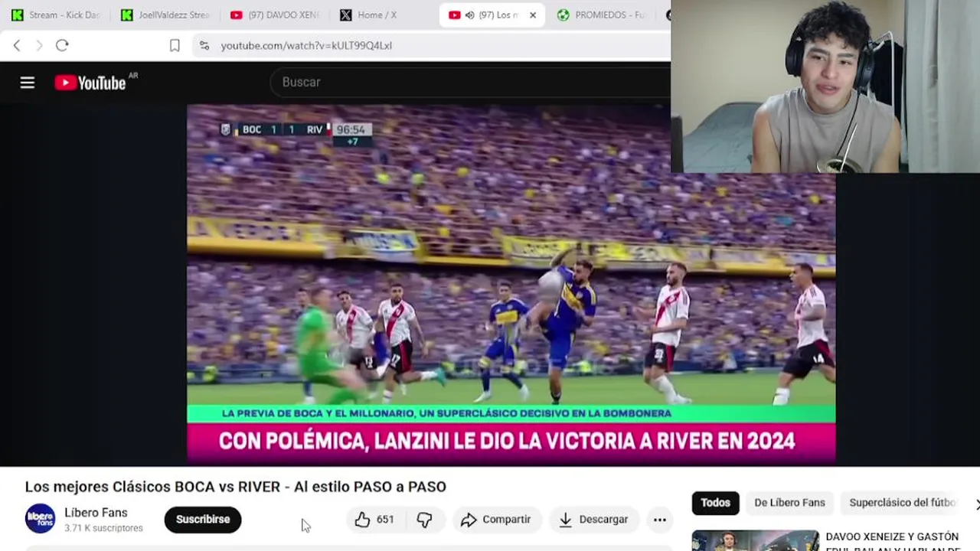
Task: Open the DAVOO XENEIZE Y GASTÓN recommended video thumbnail
Action: click(755, 540)
